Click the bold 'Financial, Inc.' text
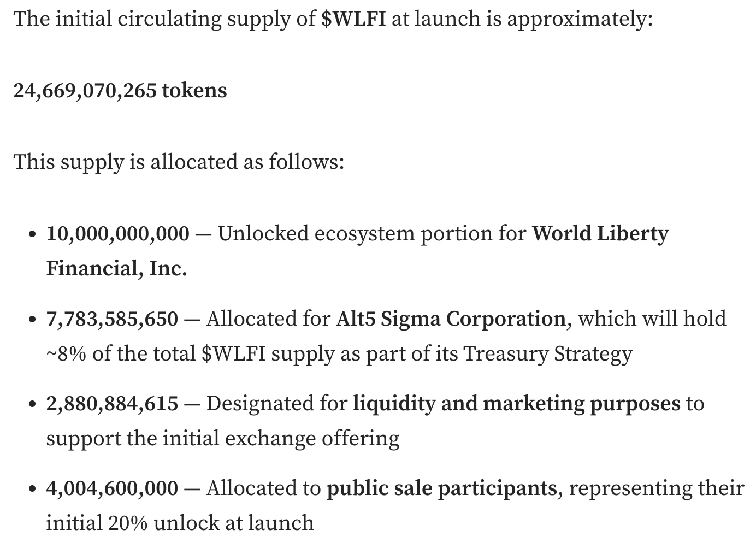The height and width of the screenshot is (554, 756). 116,268
